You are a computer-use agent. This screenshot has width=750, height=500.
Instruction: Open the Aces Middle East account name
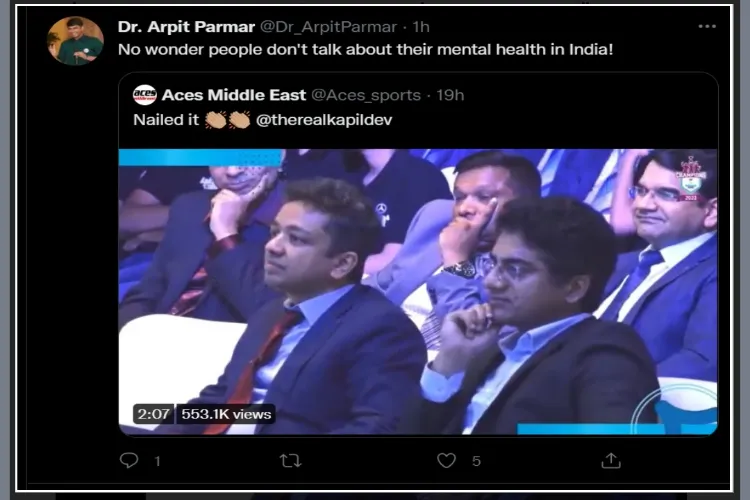(x=234, y=95)
